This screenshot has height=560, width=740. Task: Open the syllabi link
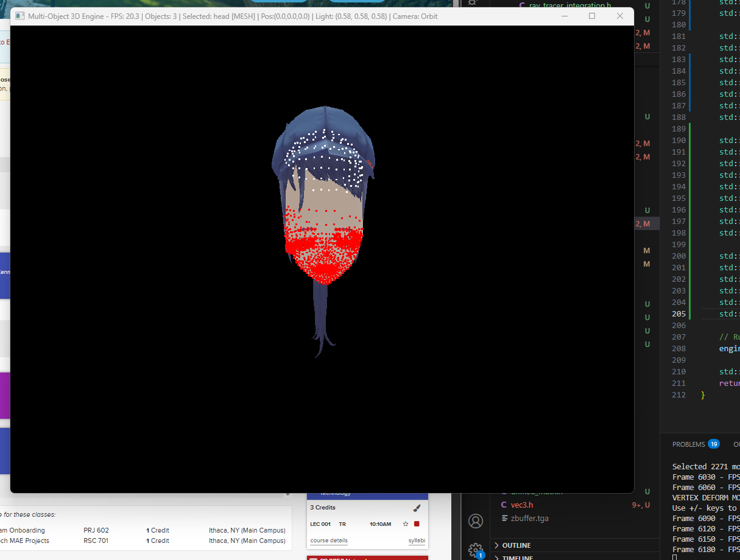417,541
